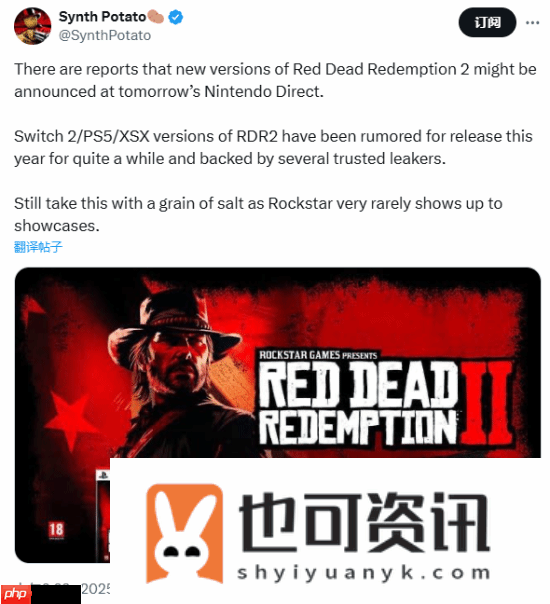Click the 18 age rating badge
Viewport: 550px width, 604px height.
(x=56, y=530)
